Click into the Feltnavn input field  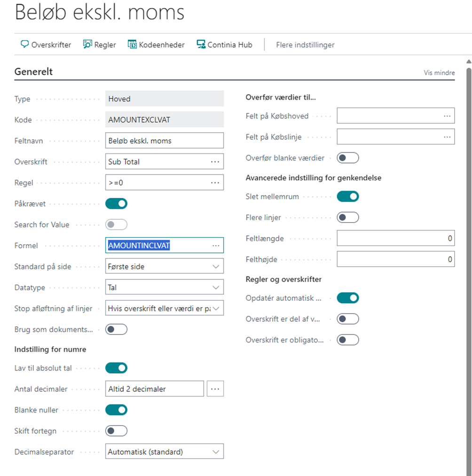[x=165, y=141]
